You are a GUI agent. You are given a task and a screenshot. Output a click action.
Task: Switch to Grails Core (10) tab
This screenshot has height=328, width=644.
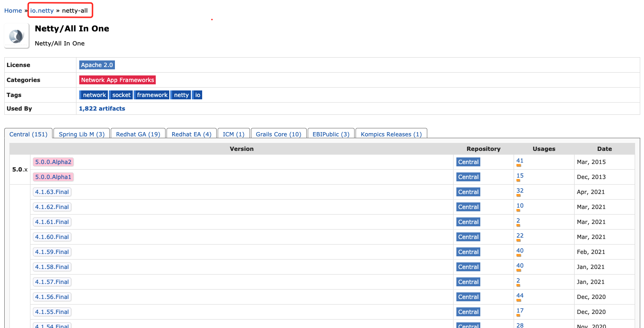click(x=279, y=134)
